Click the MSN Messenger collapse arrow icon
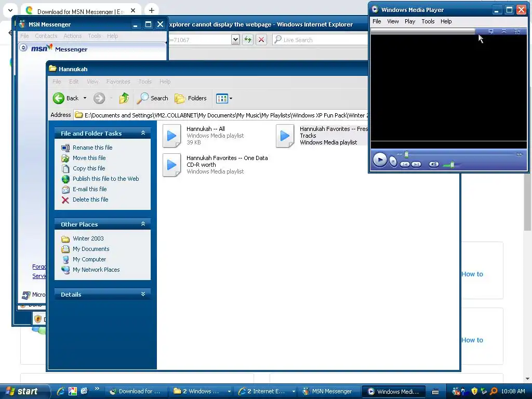Screen dimensions: 532x399 23,47
